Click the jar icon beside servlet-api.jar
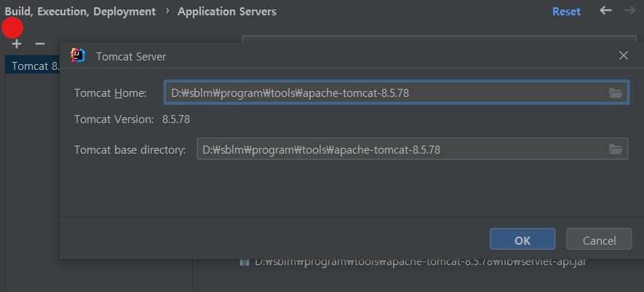644x292 pixels. pos(245,262)
